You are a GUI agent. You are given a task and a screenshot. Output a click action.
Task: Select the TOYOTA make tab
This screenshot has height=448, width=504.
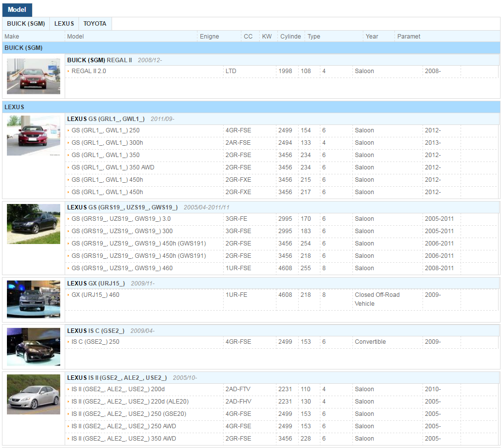coord(95,24)
